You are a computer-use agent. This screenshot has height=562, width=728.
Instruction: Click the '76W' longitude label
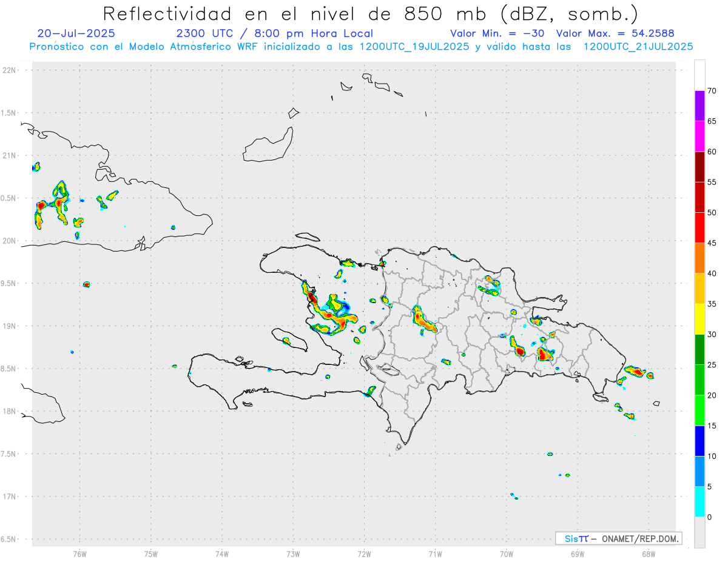tap(79, 554)
